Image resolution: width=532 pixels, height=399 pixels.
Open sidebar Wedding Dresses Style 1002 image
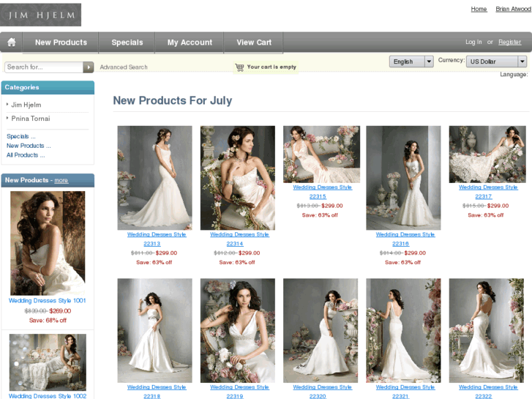(48, 362)
